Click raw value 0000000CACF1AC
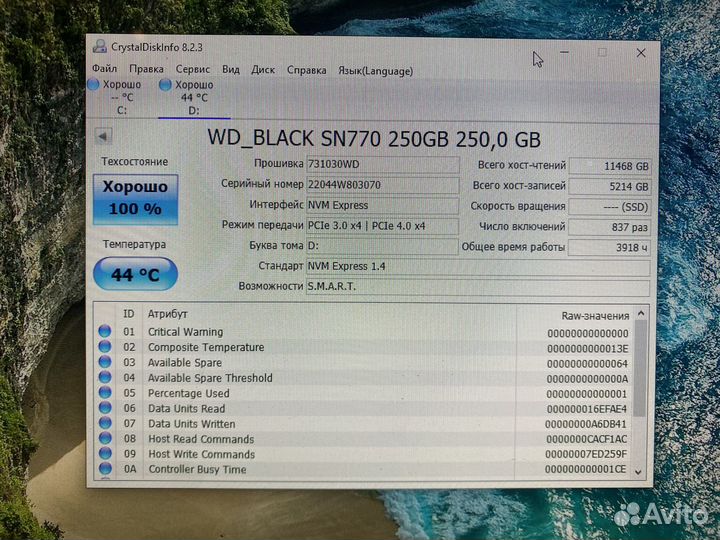Screen dimensions: 720x540 pos(586,439)
